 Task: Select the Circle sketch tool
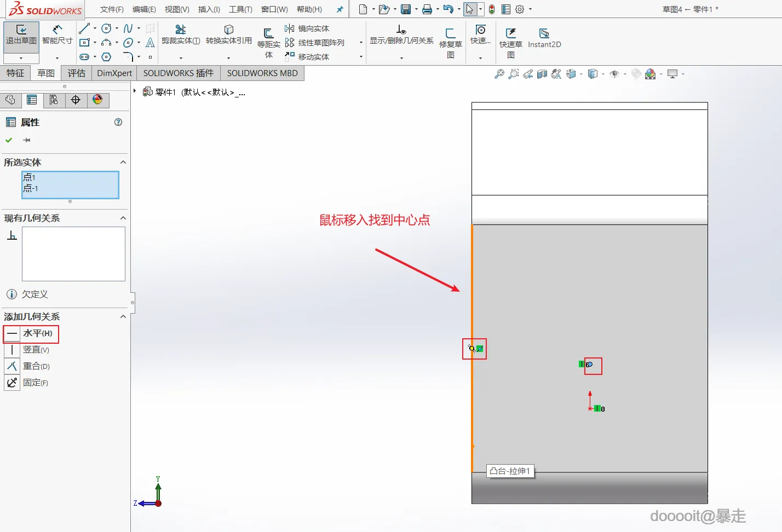(x=106, y=28)
